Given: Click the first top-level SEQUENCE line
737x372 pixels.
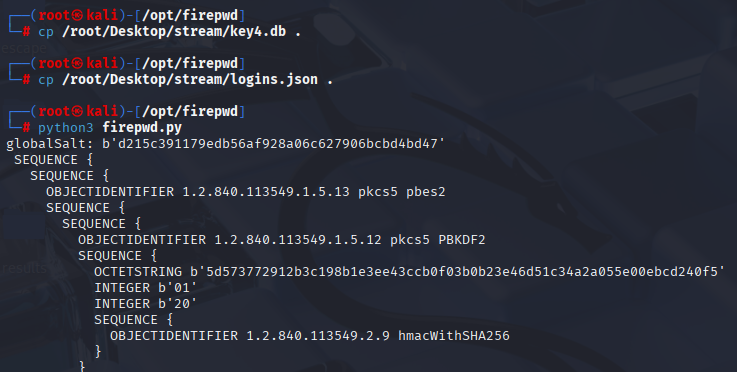Looking at the screenshot, I should click(x=54, y=159).
